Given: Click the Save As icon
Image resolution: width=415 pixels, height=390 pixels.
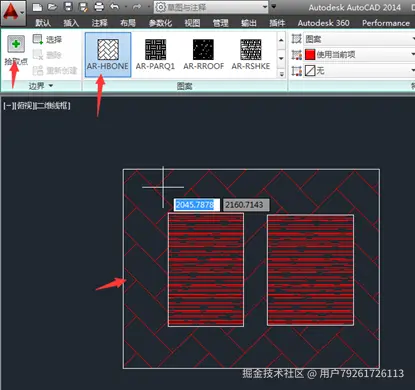Looking at the screenshot, I should tap(83, 7).
